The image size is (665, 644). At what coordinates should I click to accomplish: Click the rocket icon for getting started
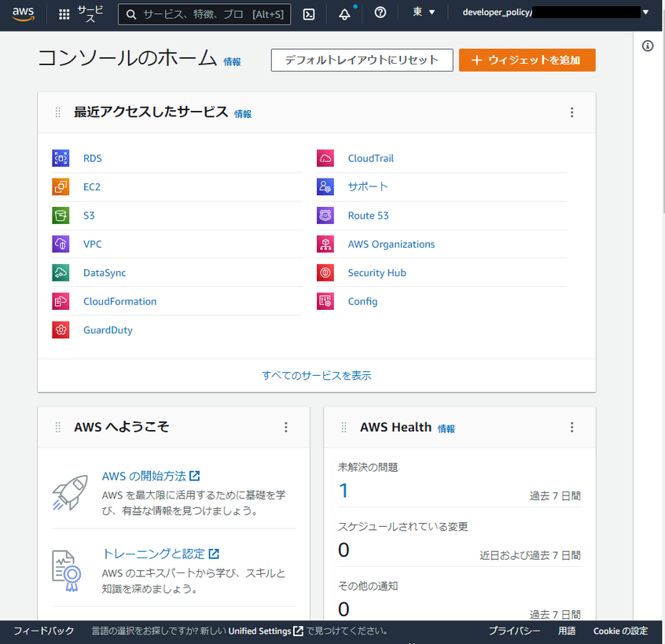pyautogui.click(x=70, y=492)
